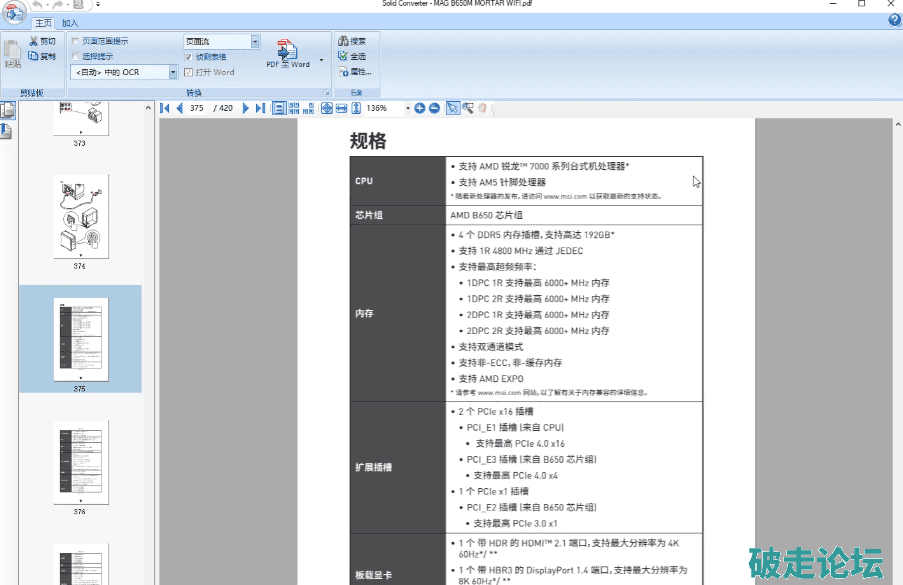Click the zoom in plus button

420,108
